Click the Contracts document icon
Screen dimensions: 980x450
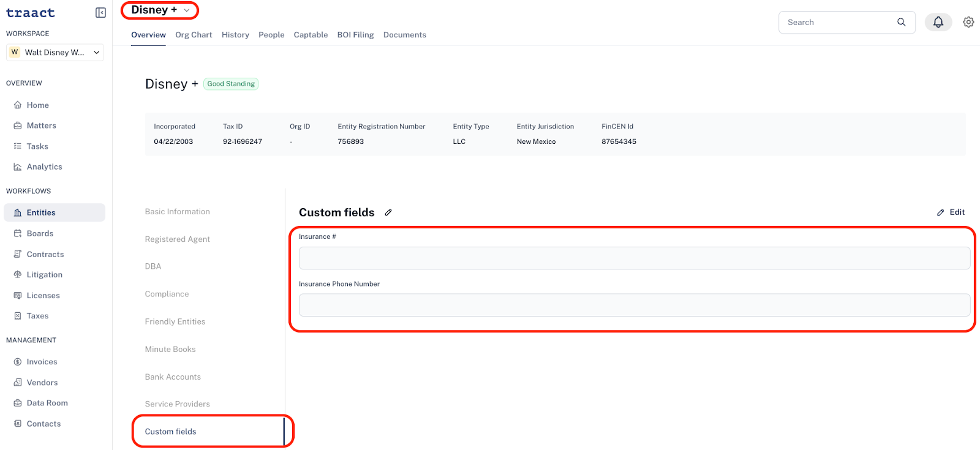[x=18, y=254]
